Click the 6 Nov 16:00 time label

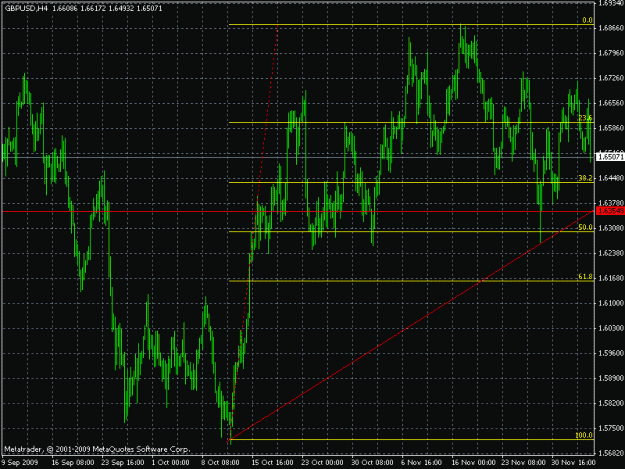[422, 462]
